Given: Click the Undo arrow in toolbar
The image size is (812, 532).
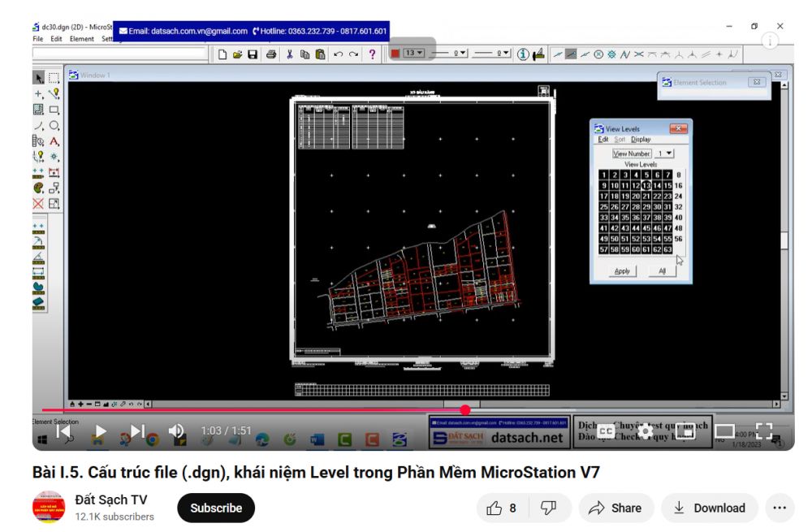Looking at the screenshot, I should click(338, 54).
